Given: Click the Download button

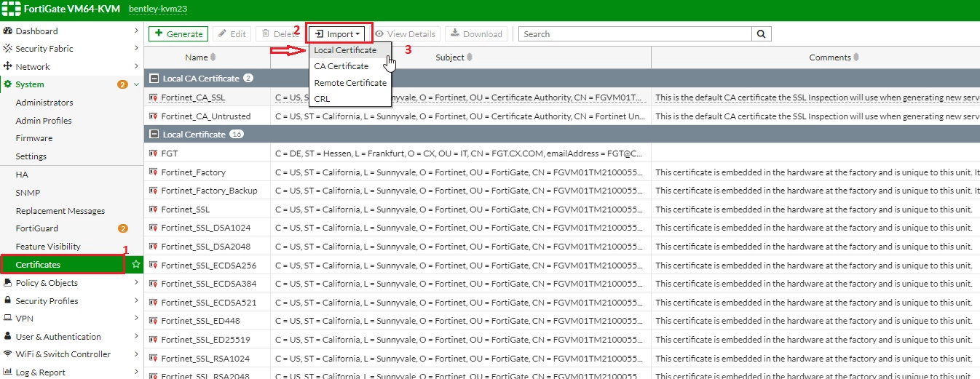Looking at the screenshot, I should [x=476, y=34].
